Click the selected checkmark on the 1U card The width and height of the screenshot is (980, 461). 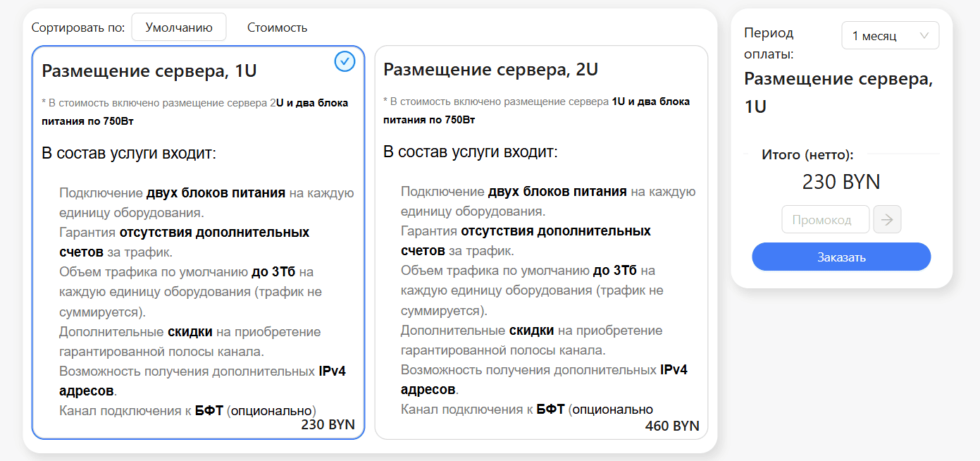(345, 62)
